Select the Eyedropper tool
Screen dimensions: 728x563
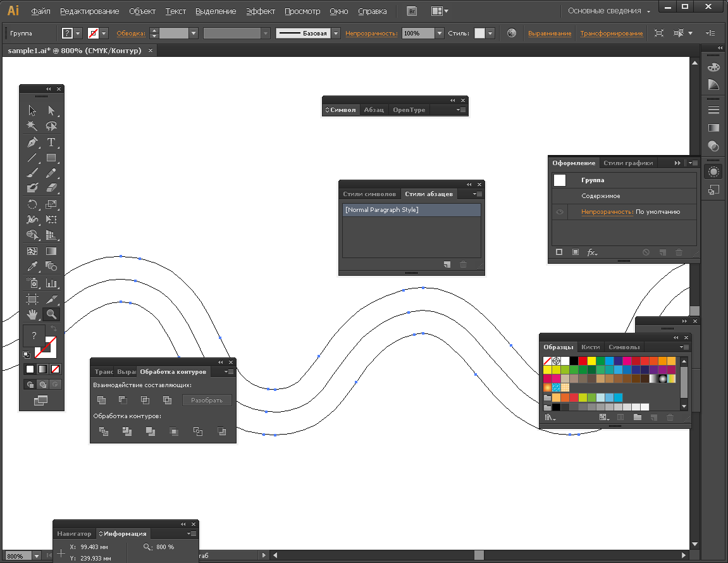(x=32, y=267)
